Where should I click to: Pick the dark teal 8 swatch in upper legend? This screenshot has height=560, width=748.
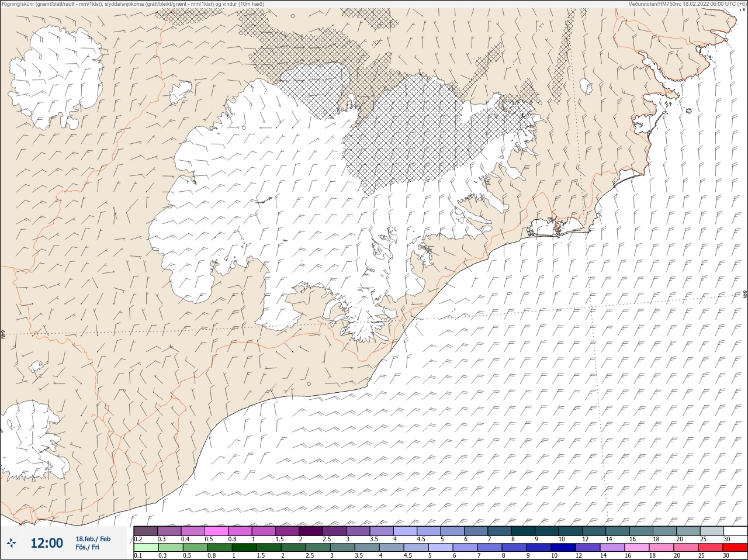point(523,531)
